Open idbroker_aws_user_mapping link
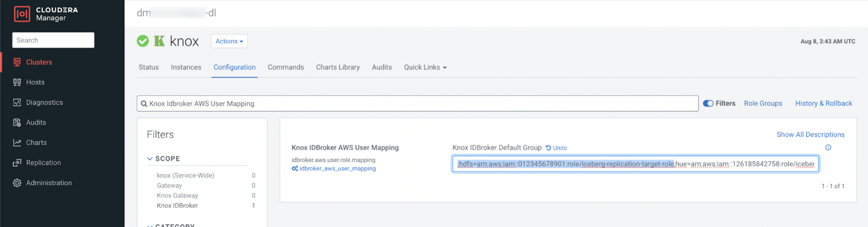Screen dimensions: 868x227 point(337,168)
